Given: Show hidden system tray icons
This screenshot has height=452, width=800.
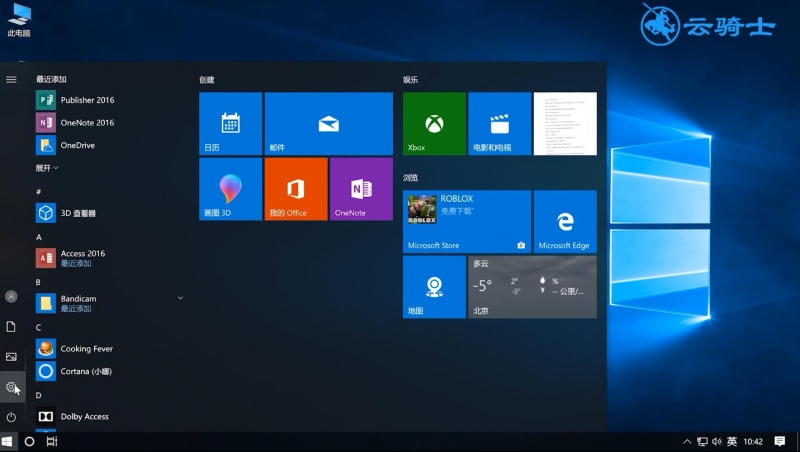Looking at the screenshot, I should (x=687, y=441).
